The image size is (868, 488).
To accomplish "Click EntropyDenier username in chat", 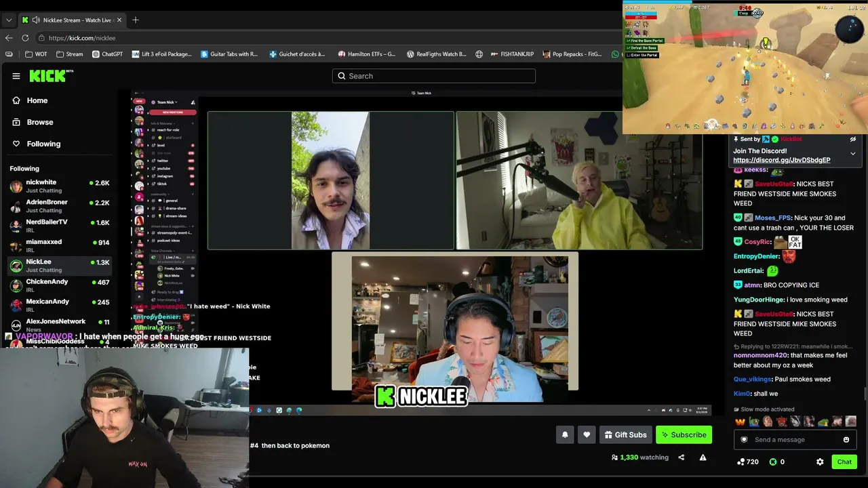I will [x=756, y=257].
